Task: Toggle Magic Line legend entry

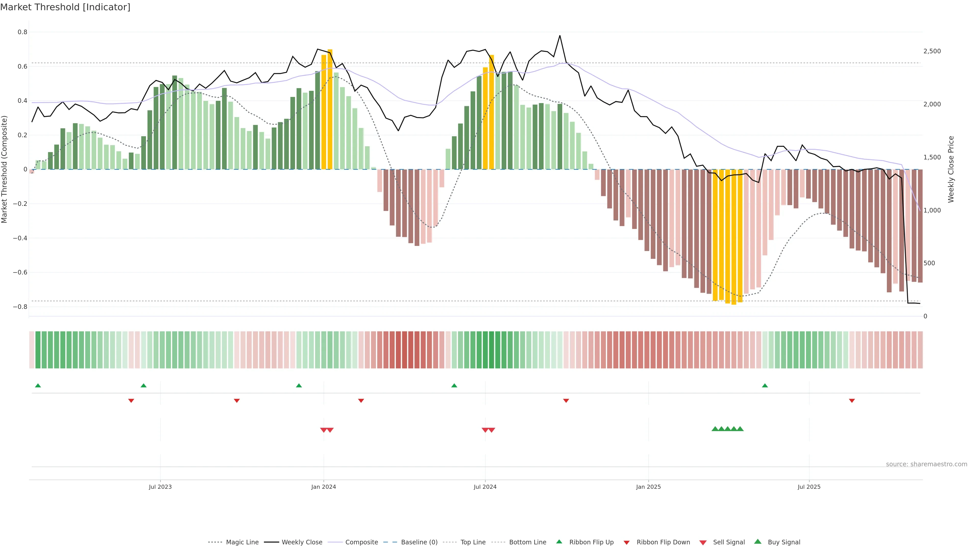Action: (242, 542)
